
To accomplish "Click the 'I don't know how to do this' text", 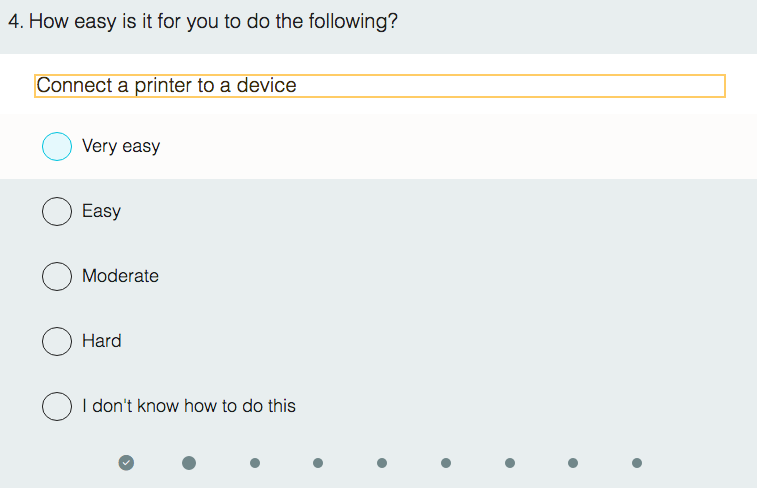I will pyautogui.click(x=189, y=406).
